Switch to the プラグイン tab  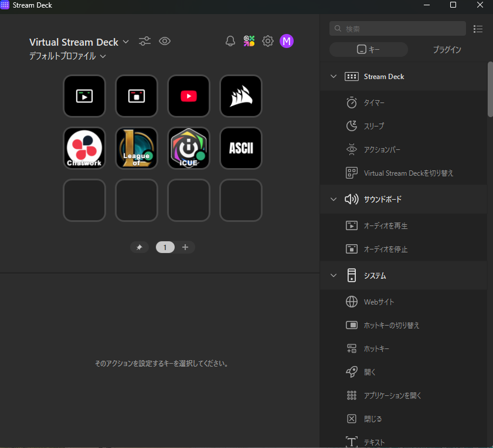pos(447,49)
